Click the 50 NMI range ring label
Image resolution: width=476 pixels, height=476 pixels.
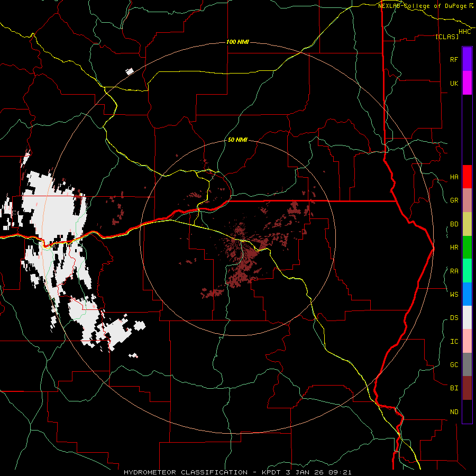[237, 140]
